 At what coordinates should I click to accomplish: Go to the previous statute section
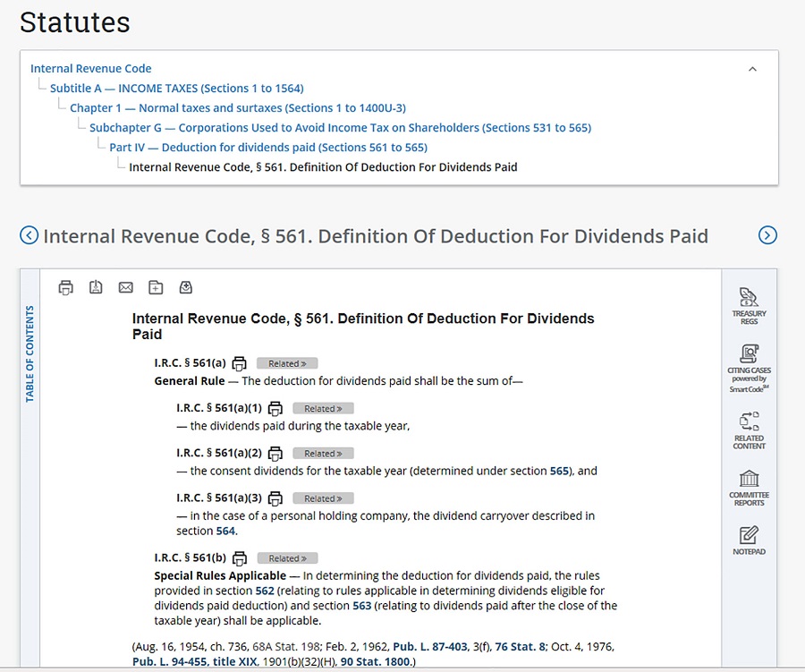30,235
